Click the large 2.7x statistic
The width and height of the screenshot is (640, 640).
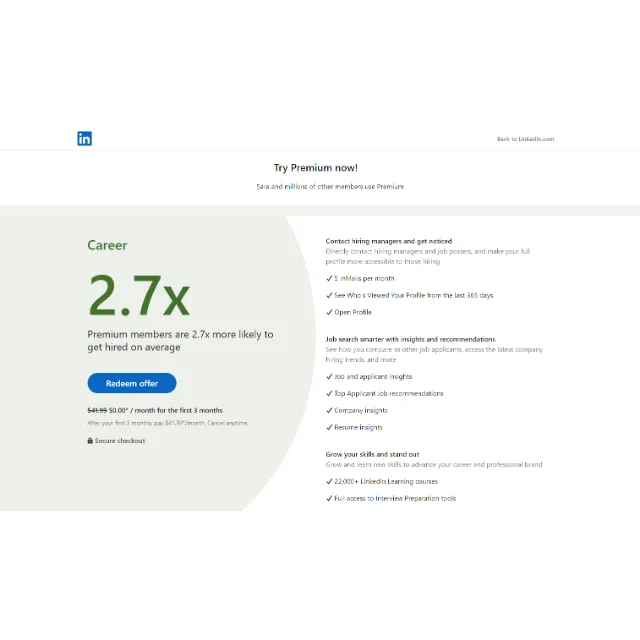tap(139, 296)
